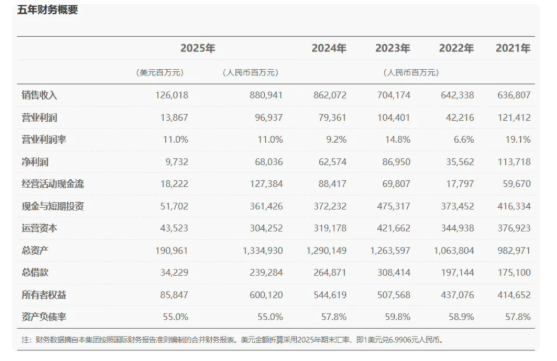Select the 2021年 column header
The width and height of the screenshot is (557, 361).
[x=513, y=48]
